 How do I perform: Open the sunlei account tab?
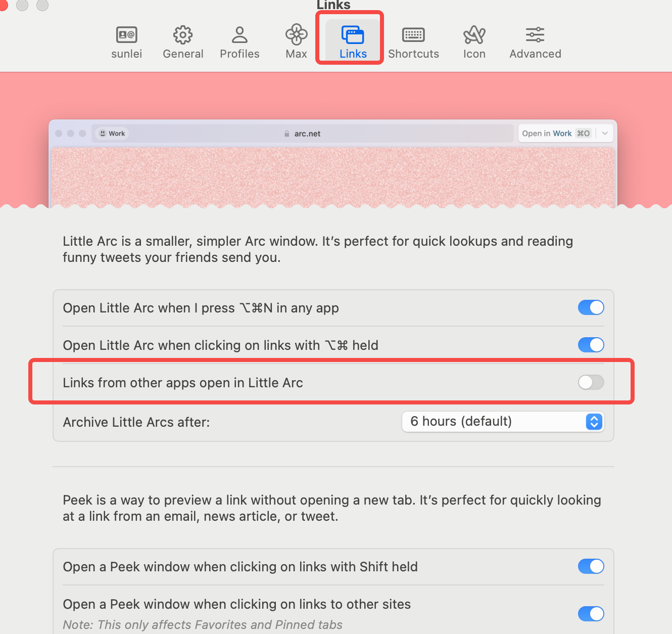pos(126,42)
